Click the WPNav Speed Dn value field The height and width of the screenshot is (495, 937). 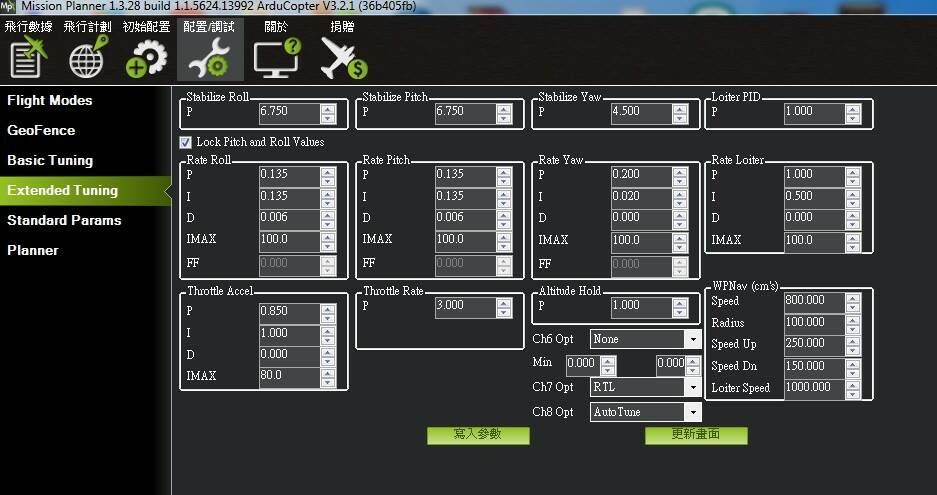coord(814,367)
